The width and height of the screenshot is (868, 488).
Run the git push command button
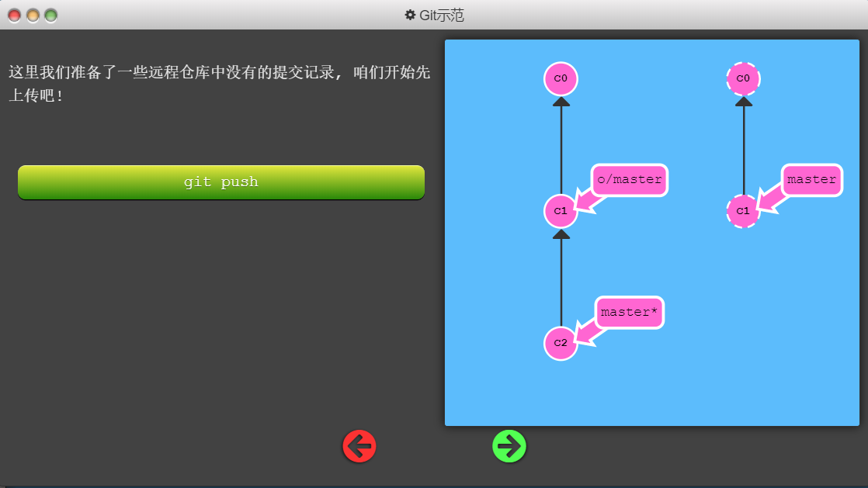point(220,182)
